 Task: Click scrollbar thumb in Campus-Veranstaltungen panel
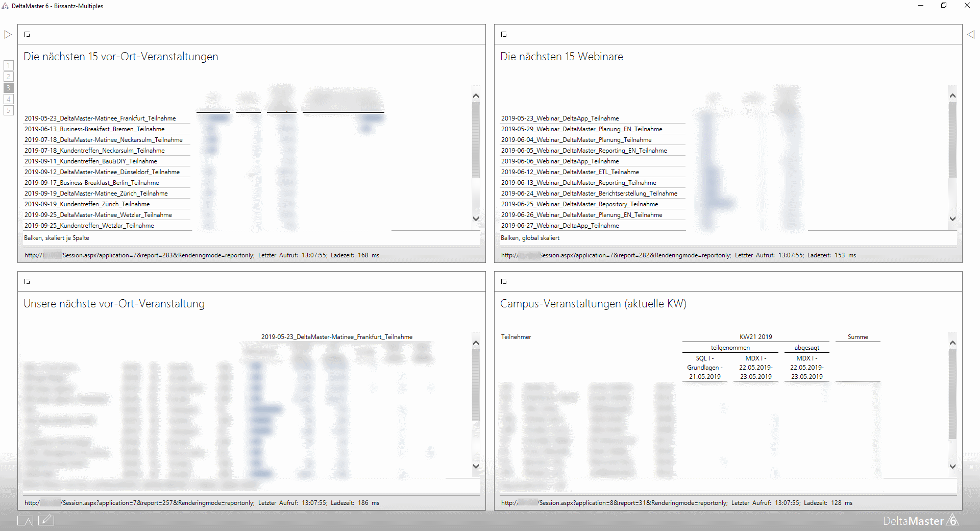click(952, 394)
